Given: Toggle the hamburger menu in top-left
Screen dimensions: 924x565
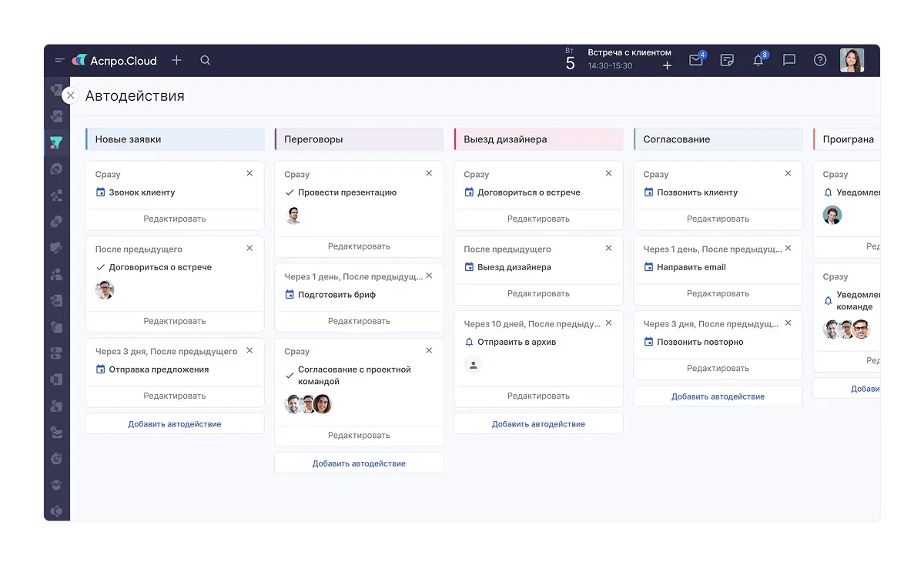Looking at the screenshot, I should point(59,60).
